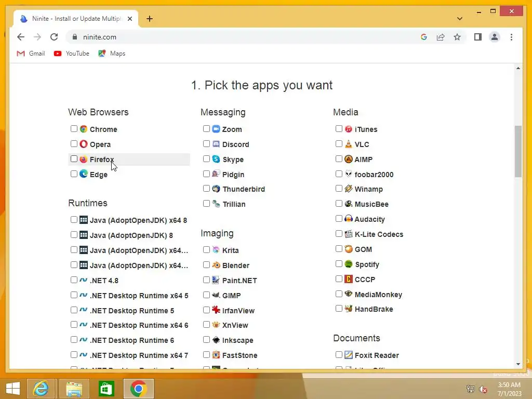532x399 pixels.
Task: Open a new tab with plus button
Action: pyautogui.click(x=150, y=19)
